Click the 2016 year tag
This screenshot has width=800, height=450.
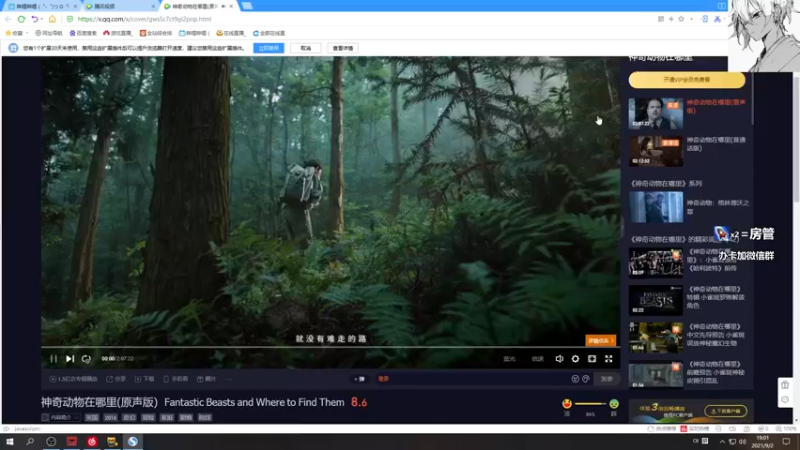pyautogui.click(x=111, y=417)
